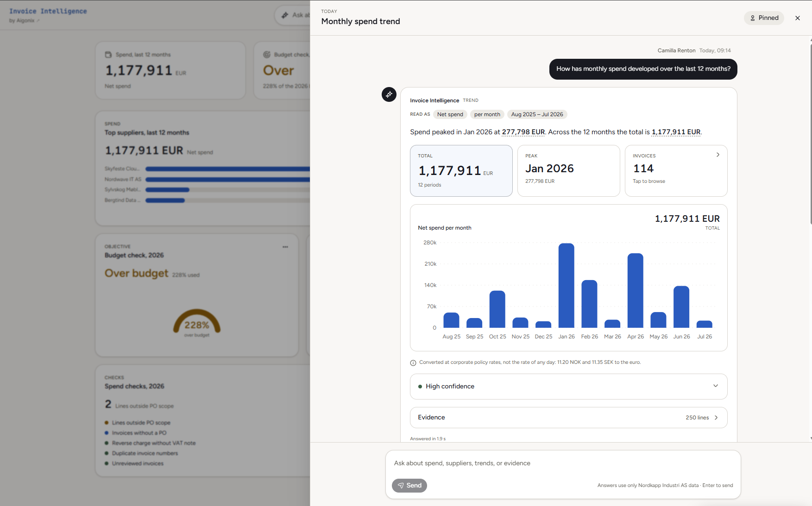Click the sparkle icon in the Ask button

click(285, 15)
